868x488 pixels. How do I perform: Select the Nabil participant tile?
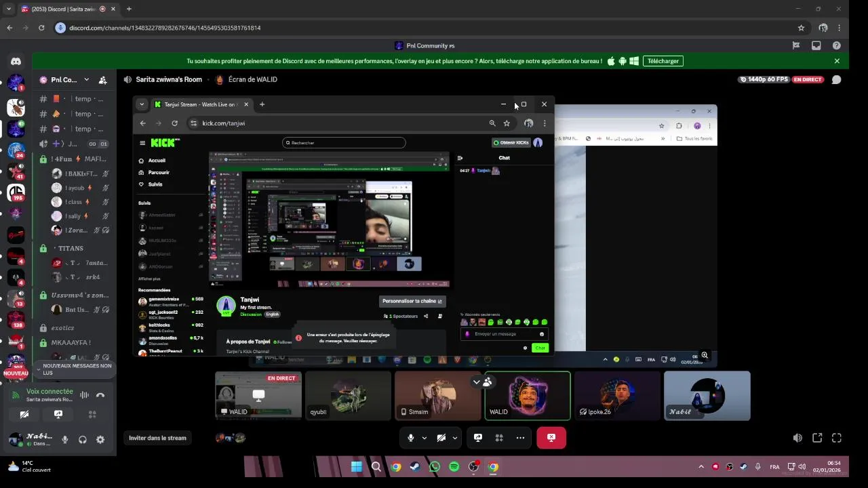(707, 396)
